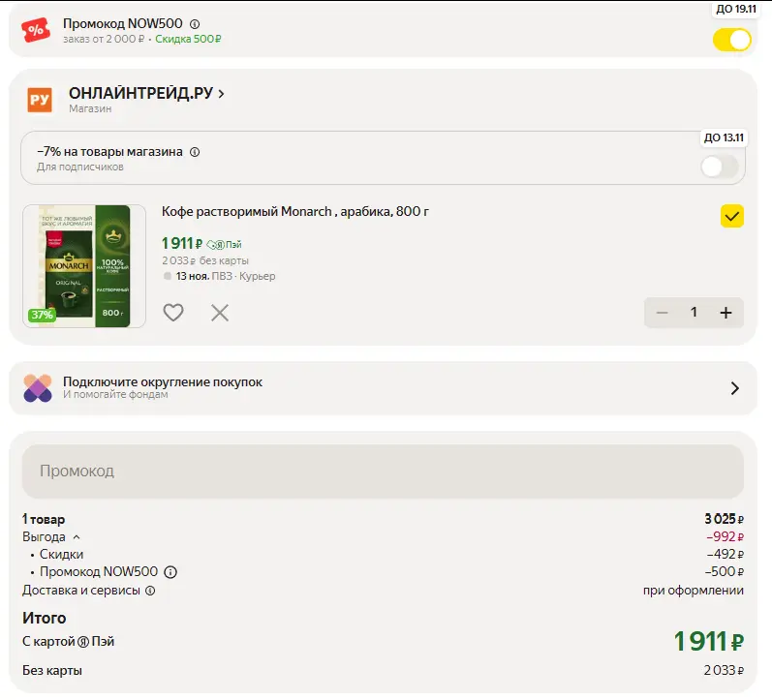Open Кофе растворимый Monarch product title
The image size is (772, 700).
click(x=294, y=212)
